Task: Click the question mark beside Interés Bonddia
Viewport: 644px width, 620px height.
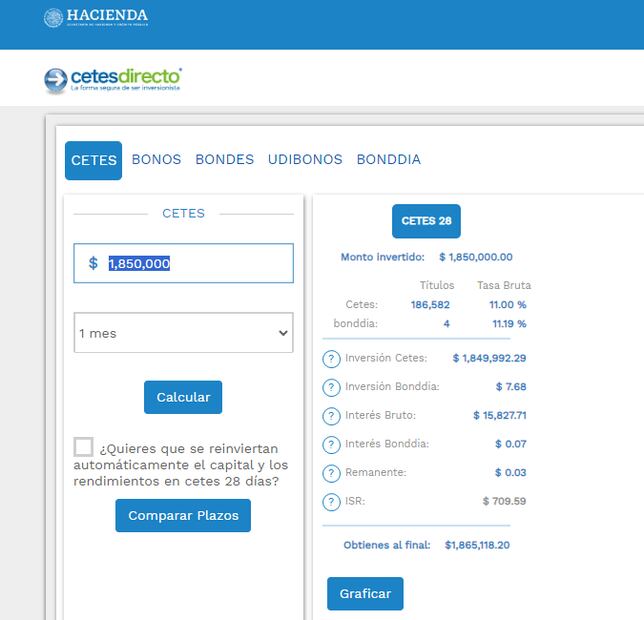Action: pyautogui.click(x=332, y=444)
